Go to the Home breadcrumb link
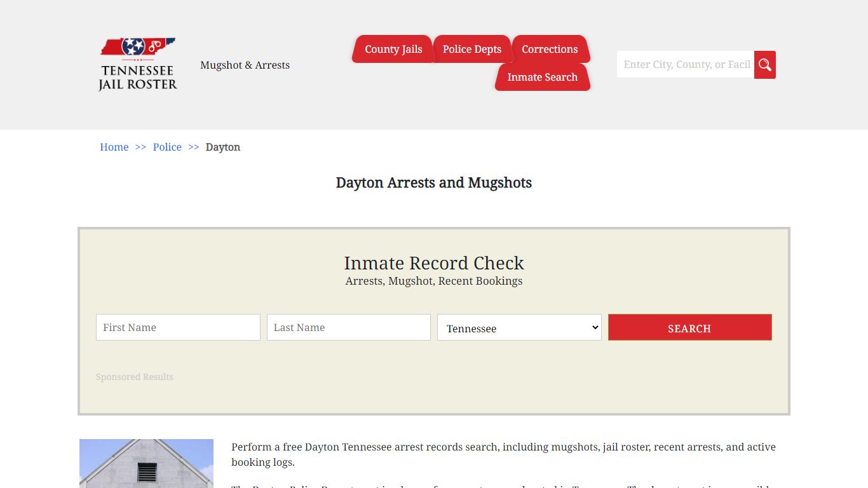The image size is (868, 488). (114, 147)
